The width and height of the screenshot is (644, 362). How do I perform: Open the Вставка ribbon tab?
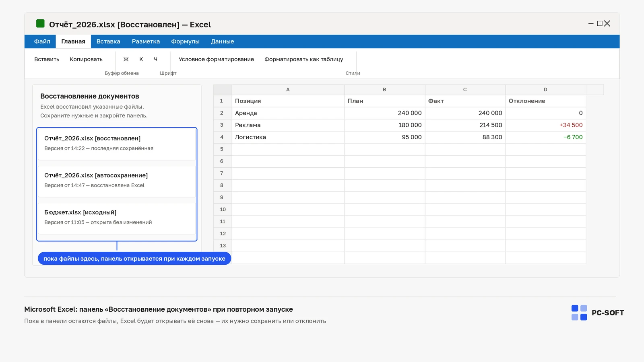(x=108, y=41)
